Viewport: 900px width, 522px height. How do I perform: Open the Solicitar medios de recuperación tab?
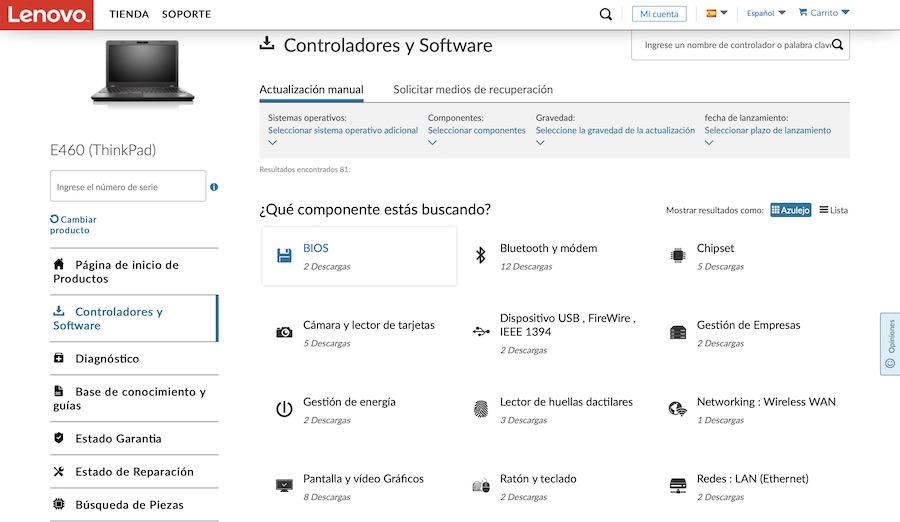point(472,89)
